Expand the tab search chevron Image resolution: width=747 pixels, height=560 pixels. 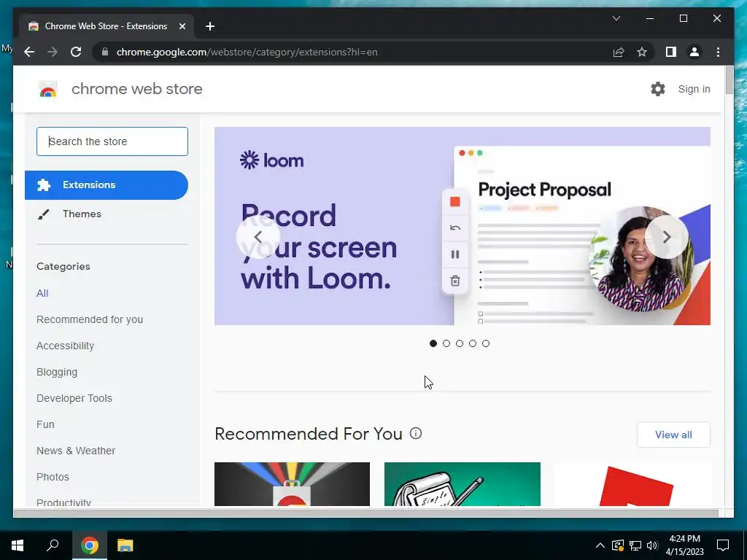pyautogui.click(x=616, y=18)
